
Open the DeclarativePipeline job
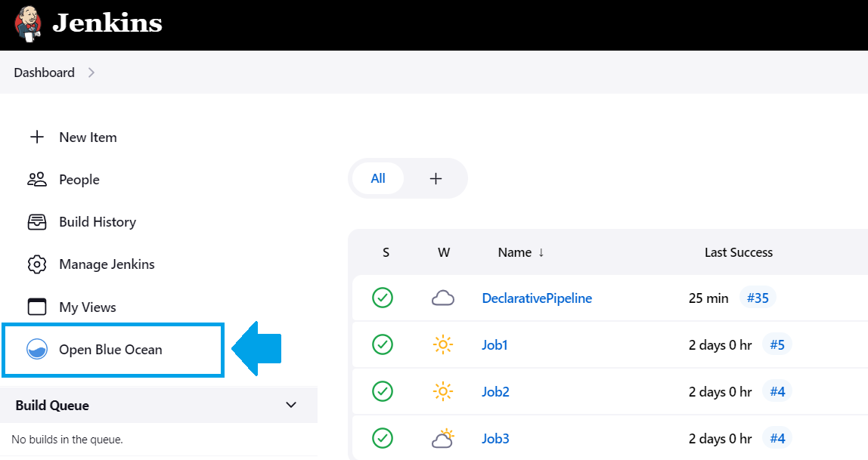pos(537,298)
